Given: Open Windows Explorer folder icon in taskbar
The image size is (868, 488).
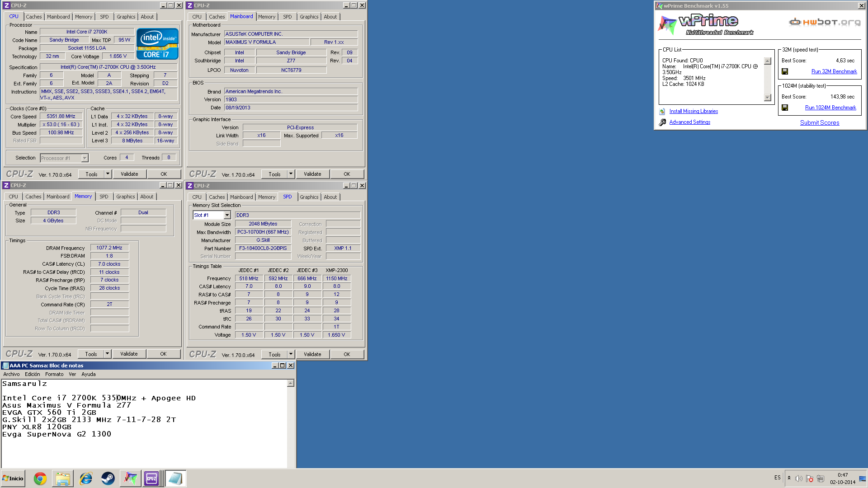Looking at the screenshot, I should click(x=63, y=479).
